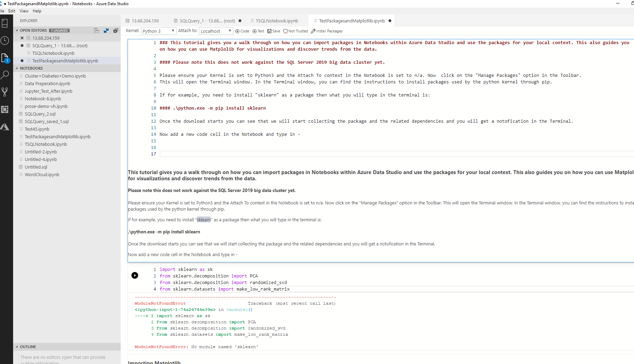Open Explorer view with unsaved badge
Image resolution: width=634 pixels, height=364 pixels.
[x=5, y=58]
